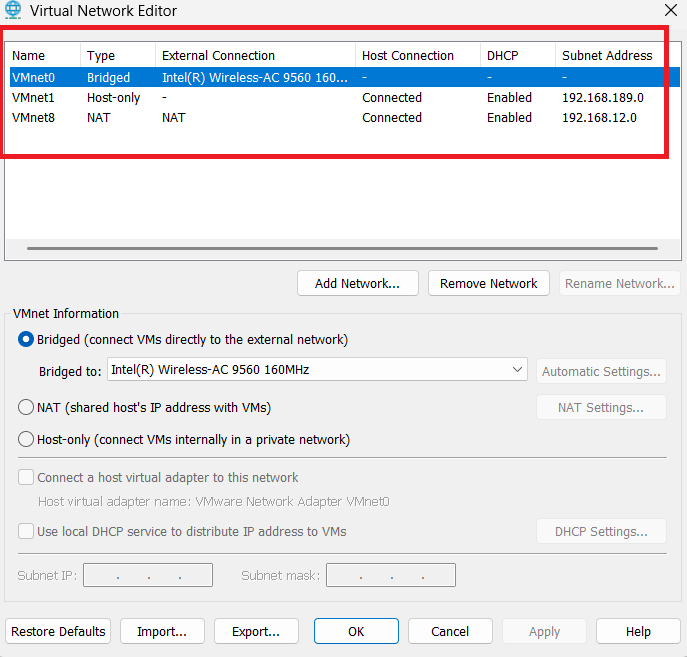Sort by the Type column header
The width and height of the screenshot is (687, 657).
click(x=101, y=56)
